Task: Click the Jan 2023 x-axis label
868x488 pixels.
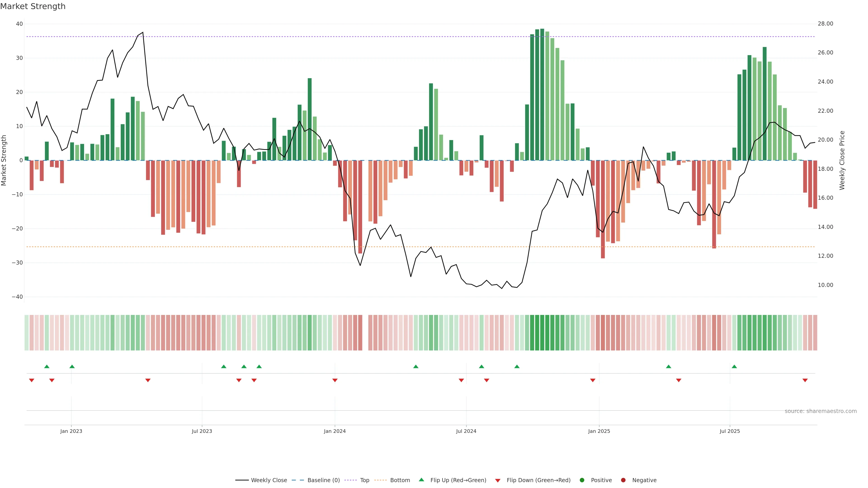Action: click(71, 431)
